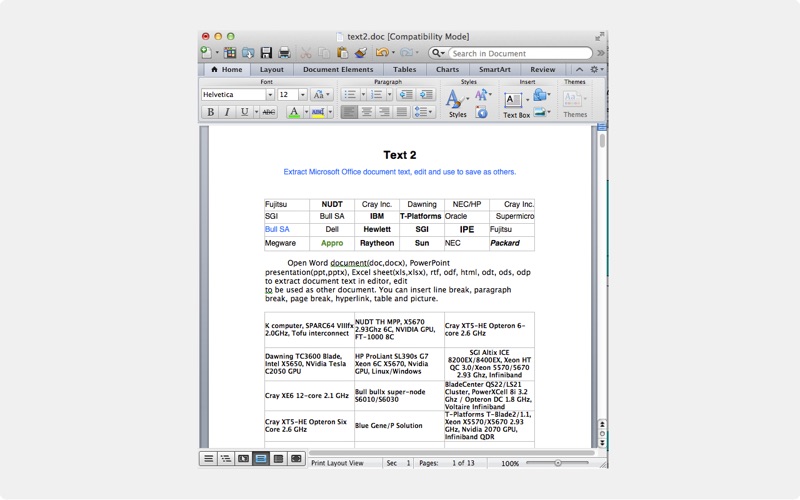
Task: Click the Cut scissors icon
Action: point(306,53)
